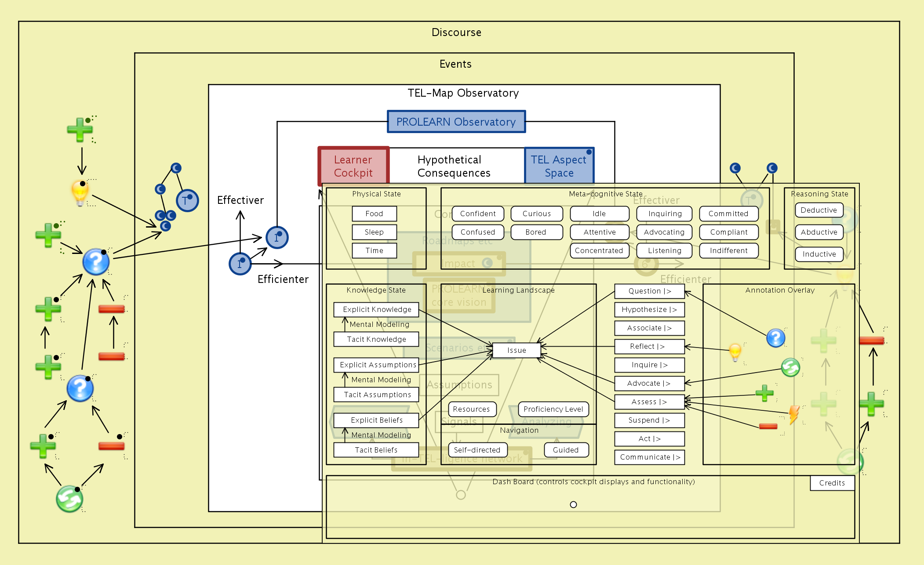Click the PROLEARN Observatory box
Image resolution: width=924 pixels, height=565 pixels.
[456, 122]
